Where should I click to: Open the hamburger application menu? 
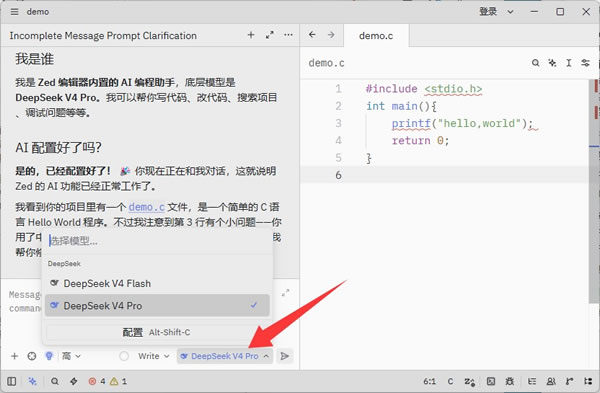(14, 12)
